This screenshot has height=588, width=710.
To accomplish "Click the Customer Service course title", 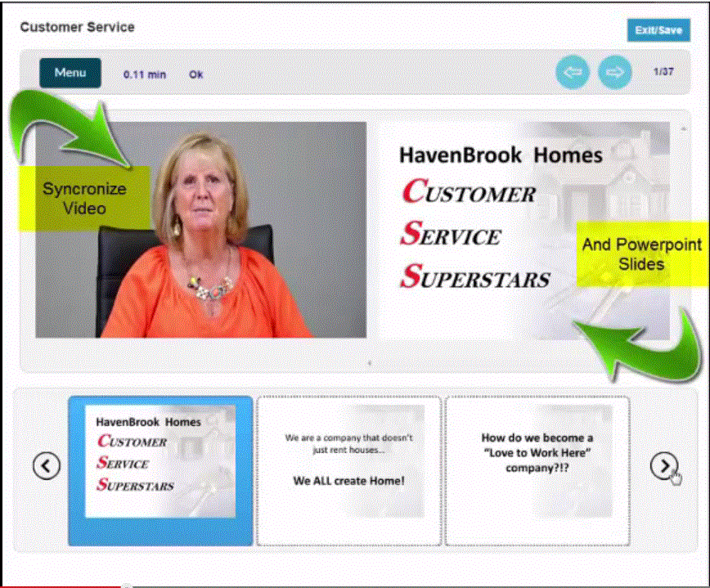I will click(77, 27).
